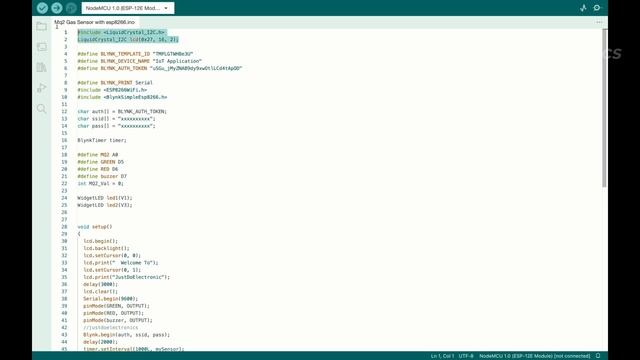This screenshot has width=640, height=360.
Task: Click the Blynk.begin(auth, ssid, pass); line
Action: point(127,335)
